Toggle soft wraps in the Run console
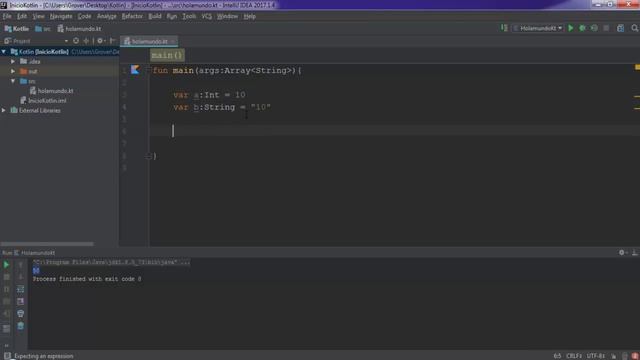The image size is (640, 360). [20, 289]
